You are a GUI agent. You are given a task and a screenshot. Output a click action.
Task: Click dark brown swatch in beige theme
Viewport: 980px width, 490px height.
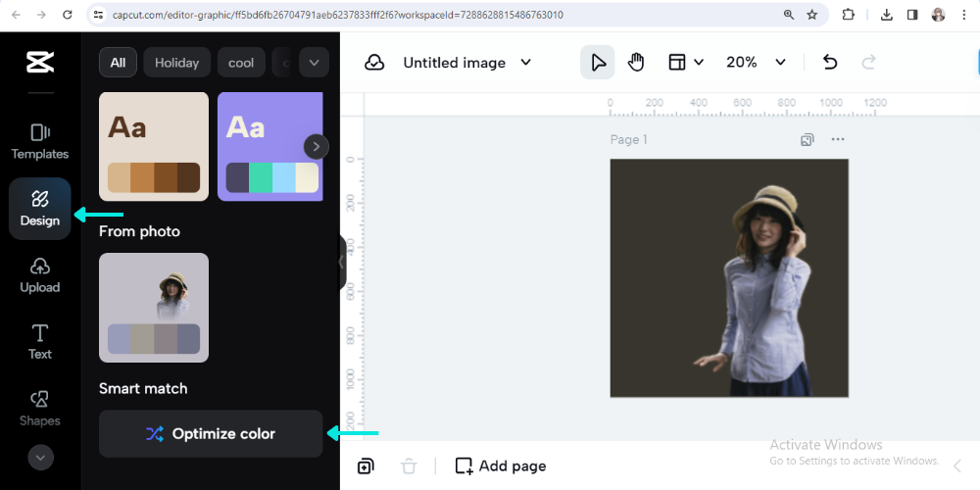(x=189, y=177)
